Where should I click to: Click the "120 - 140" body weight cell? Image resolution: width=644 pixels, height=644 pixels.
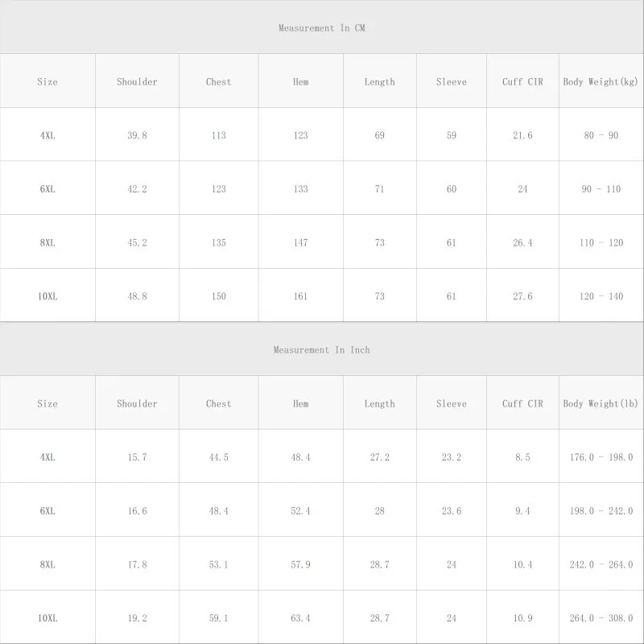coord(601,296)
